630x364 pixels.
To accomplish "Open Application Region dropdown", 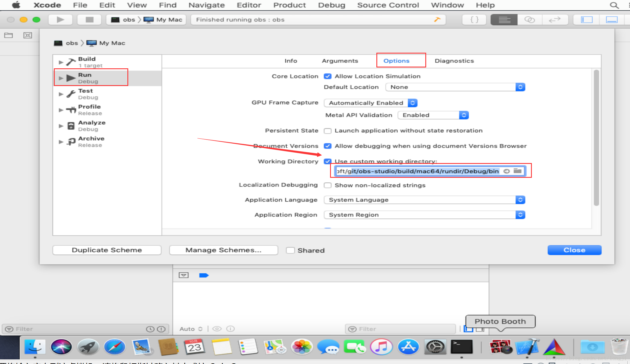I will pos(424,215).
